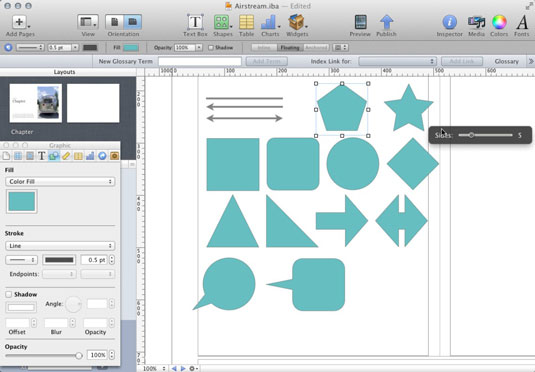Open the Color Fill type dropdown
Image resolution: width=535 pixels, height=372 pixels.
click(x=60, y=182)
